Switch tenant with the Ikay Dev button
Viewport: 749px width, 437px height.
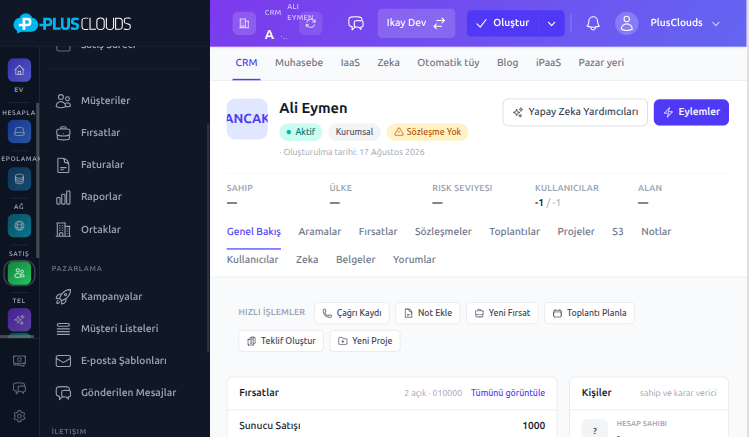tap(416, 23)
